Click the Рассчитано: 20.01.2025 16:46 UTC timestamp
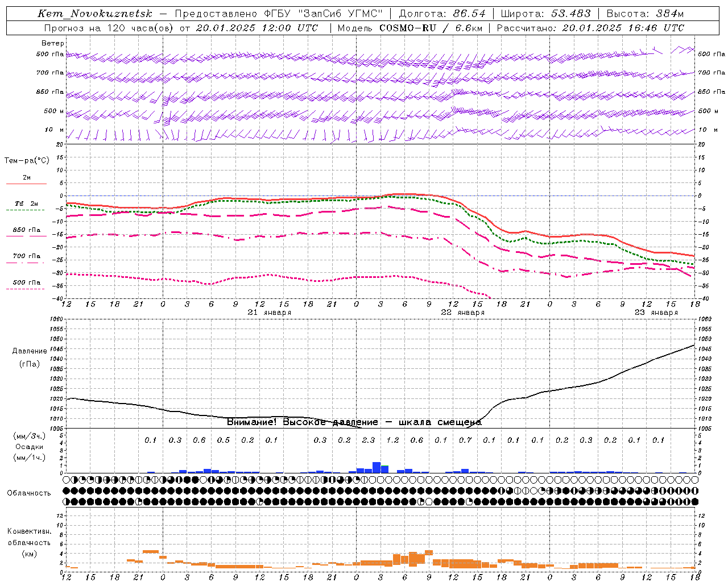The image size is (728, 582). tap(590, 28)
